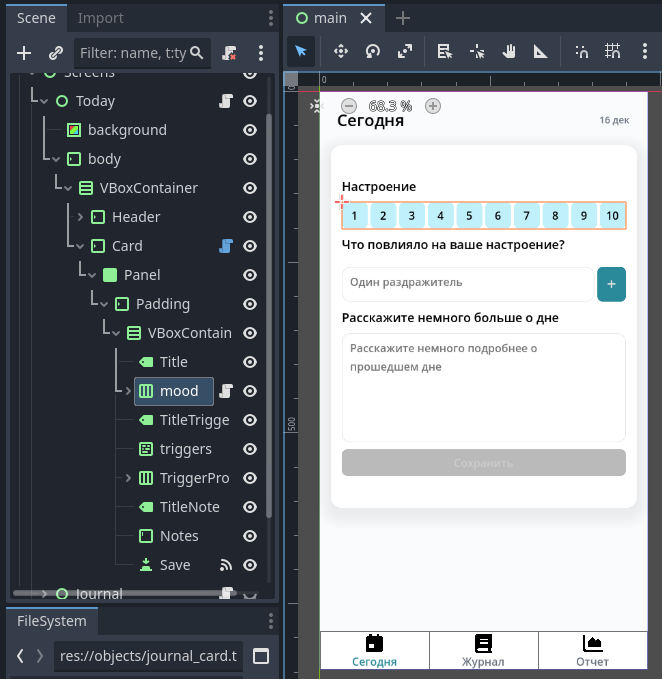This screenshot has height=679, width=662.
Task: Click the Add Child Node plus icon
Action: click(24, 53)
